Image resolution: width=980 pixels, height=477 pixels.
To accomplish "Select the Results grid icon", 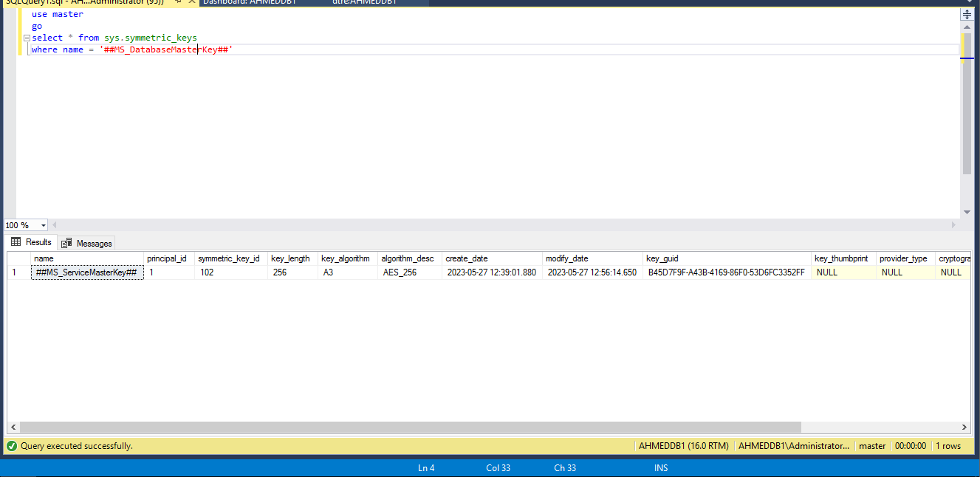I will click(14, 242).
